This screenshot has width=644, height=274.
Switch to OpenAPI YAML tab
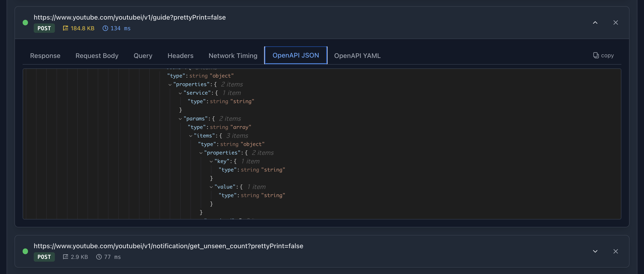pyautogui.click(x=357, y=56)
